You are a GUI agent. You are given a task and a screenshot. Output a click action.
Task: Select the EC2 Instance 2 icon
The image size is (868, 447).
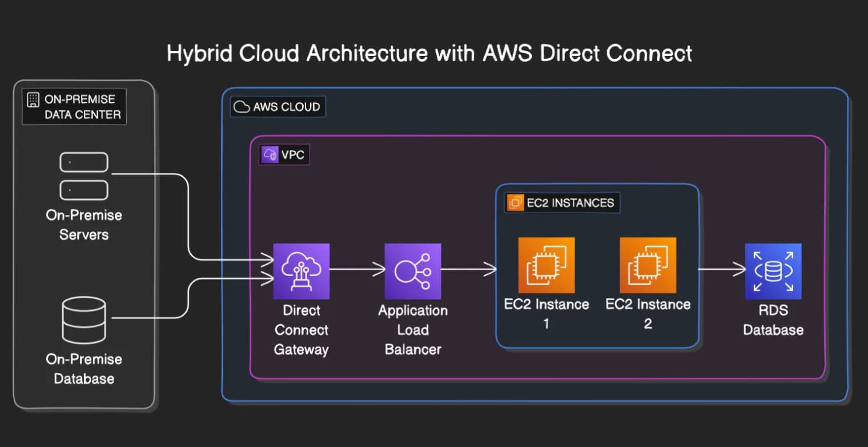[648, 265]
